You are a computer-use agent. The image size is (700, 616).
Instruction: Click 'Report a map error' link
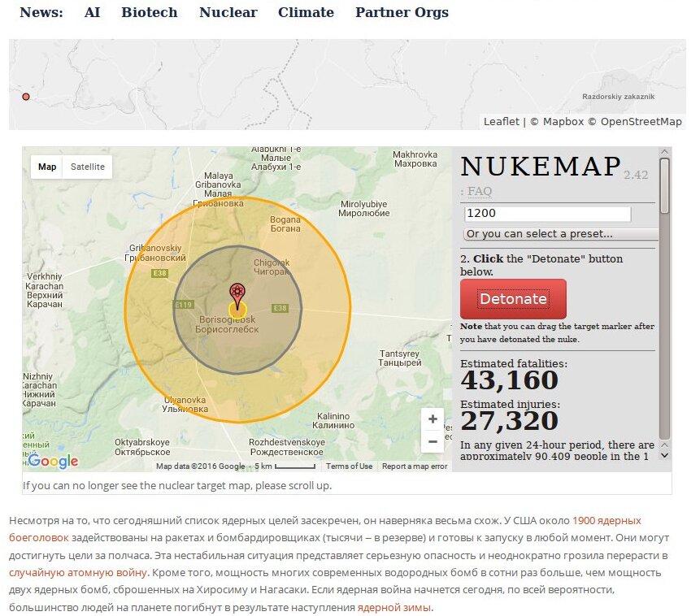(415, 466)
